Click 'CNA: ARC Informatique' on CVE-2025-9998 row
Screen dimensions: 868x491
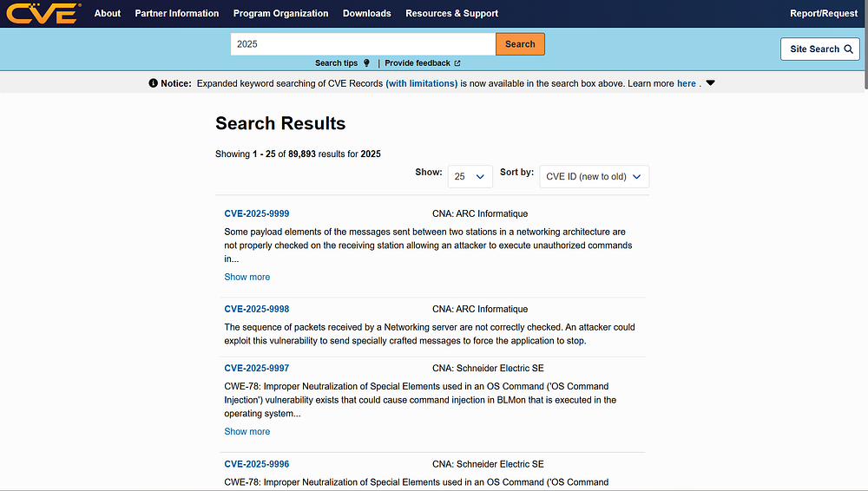click(480, 309)
